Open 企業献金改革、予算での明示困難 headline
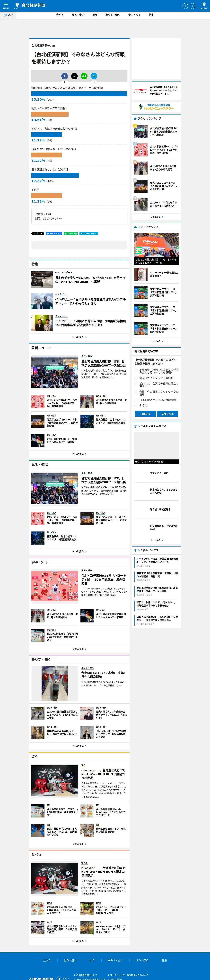 pos(164,528)
